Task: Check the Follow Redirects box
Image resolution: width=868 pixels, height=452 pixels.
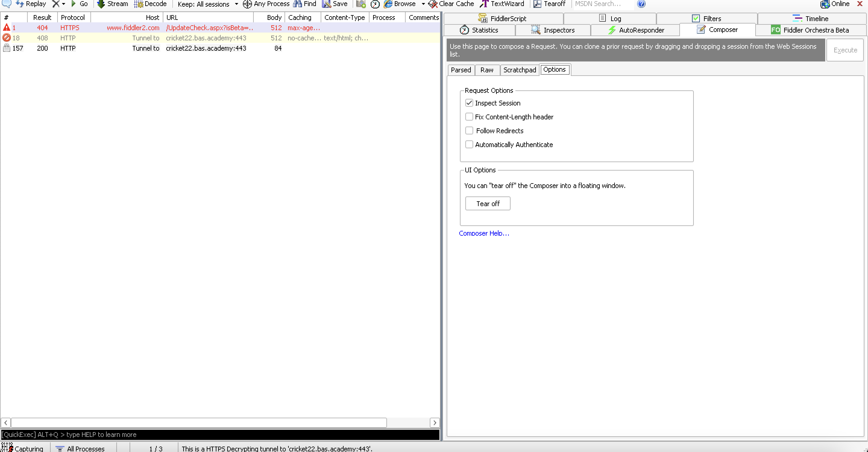Action: click(x=469, y=131)
